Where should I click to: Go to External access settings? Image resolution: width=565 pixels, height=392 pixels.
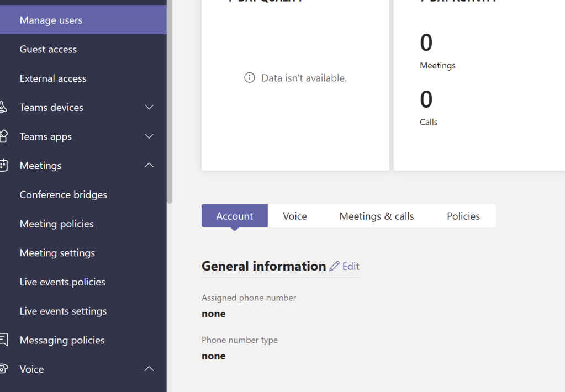point(53,78)
